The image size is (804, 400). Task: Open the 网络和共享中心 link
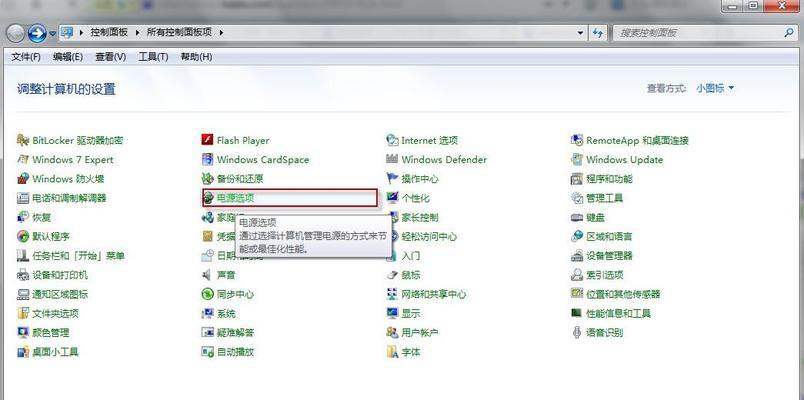pos(434,294)
